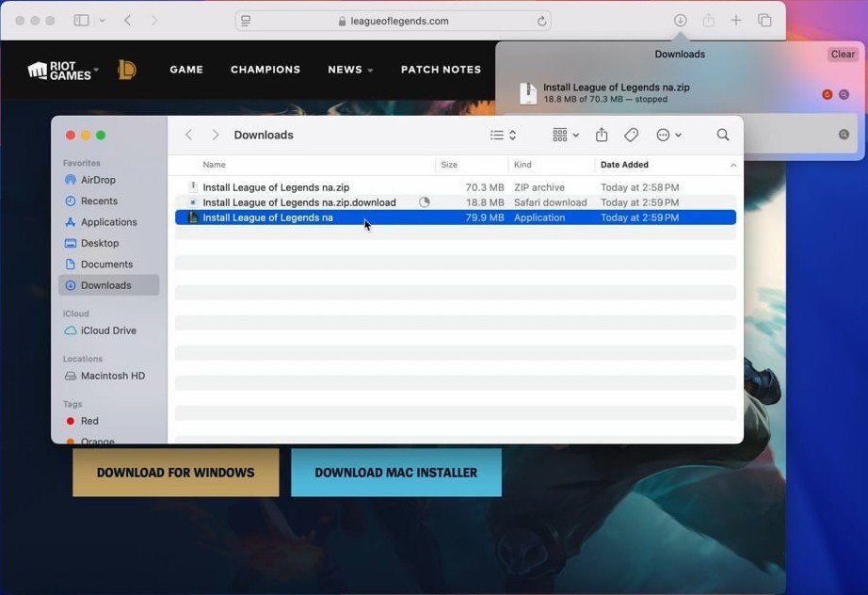Toggle the Safari sidebar button
Viewport: 868px width, 595px height.
point(81,21)
